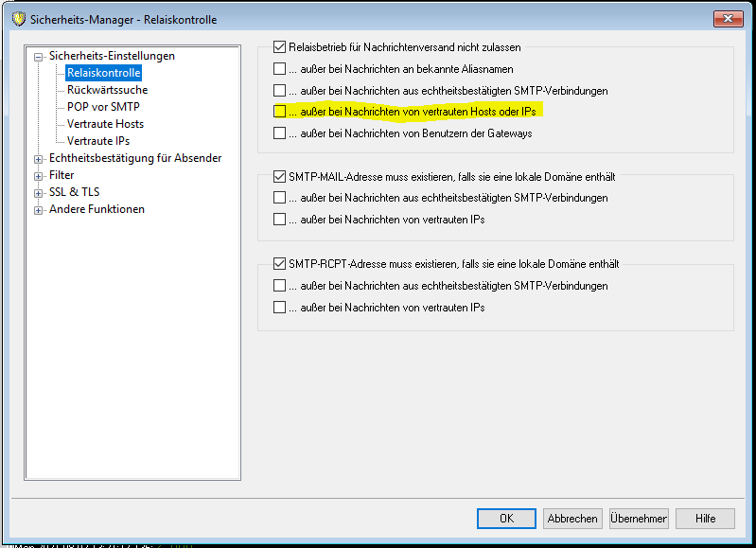Check Benutzern der Gateways exception

(279, 133)
